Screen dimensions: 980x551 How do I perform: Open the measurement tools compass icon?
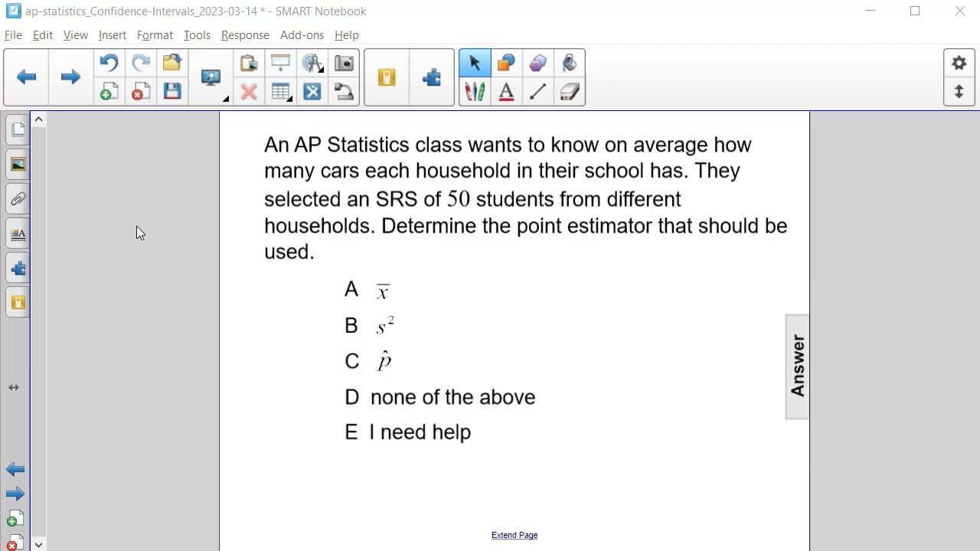[312, 63]
